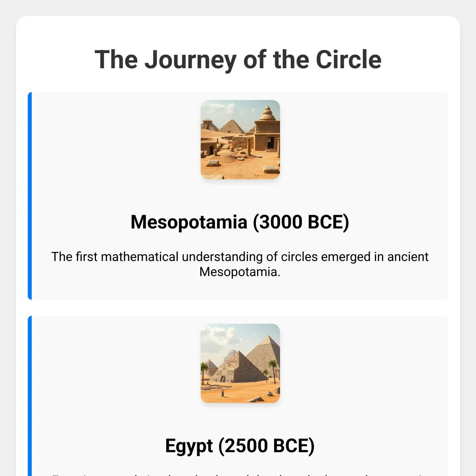Click "The Journey of the Circle" title

tap(238, 59)
